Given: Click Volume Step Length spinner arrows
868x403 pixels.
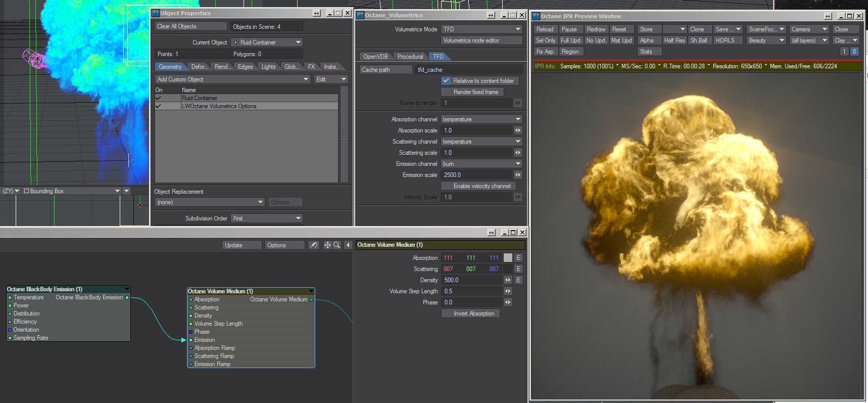Looking at the screenshot, I should [x=508, y=291].
